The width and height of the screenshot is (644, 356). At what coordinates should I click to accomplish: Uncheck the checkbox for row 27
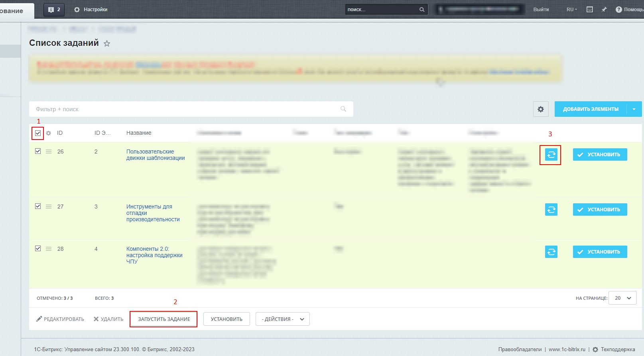click(38, 206)
